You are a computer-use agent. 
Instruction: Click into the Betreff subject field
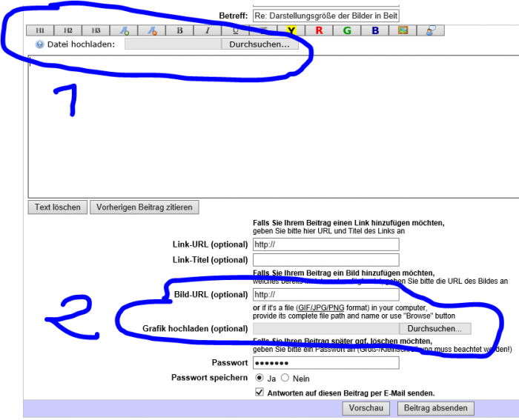(x=326, y=16)
